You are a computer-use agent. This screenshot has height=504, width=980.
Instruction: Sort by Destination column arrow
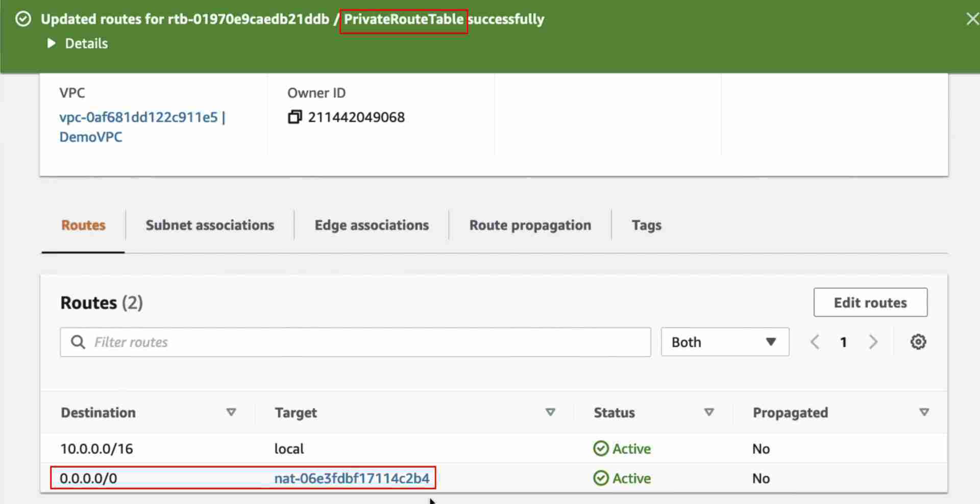pyautogui.click(x=231, y=412)
